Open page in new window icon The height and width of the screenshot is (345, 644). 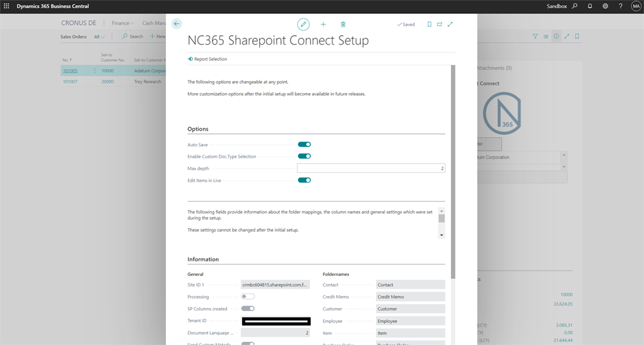[440, 25]
